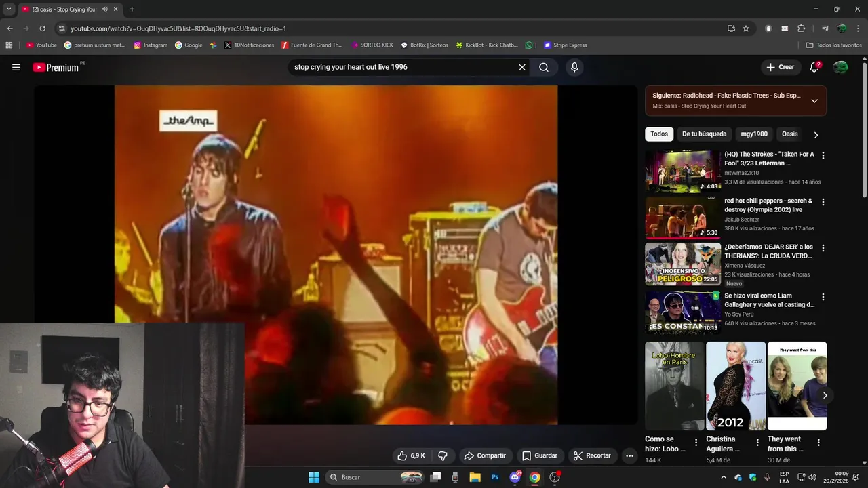Go back with Chrome's back arrow
The width and height of the screenshot is (868, 488).
pyautogui.click(x=9, y=28)
